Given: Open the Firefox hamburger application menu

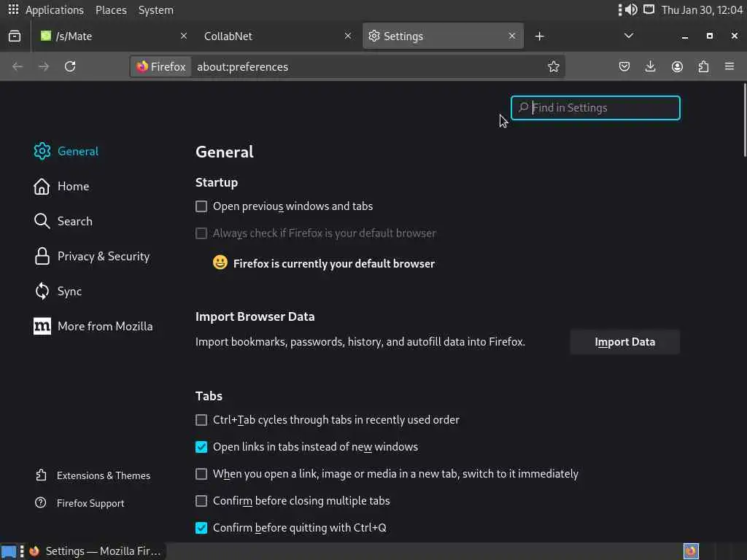Looking at the screenshot, I should click(x=729, y=66).
